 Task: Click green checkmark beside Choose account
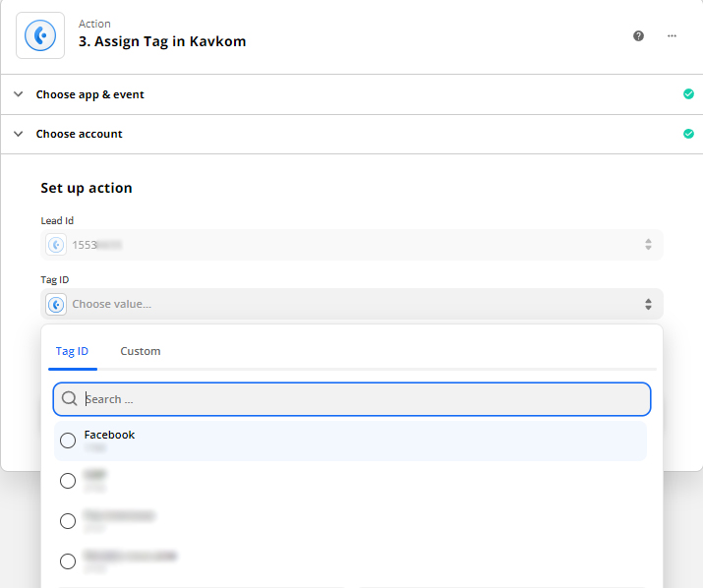pos(688,134)
